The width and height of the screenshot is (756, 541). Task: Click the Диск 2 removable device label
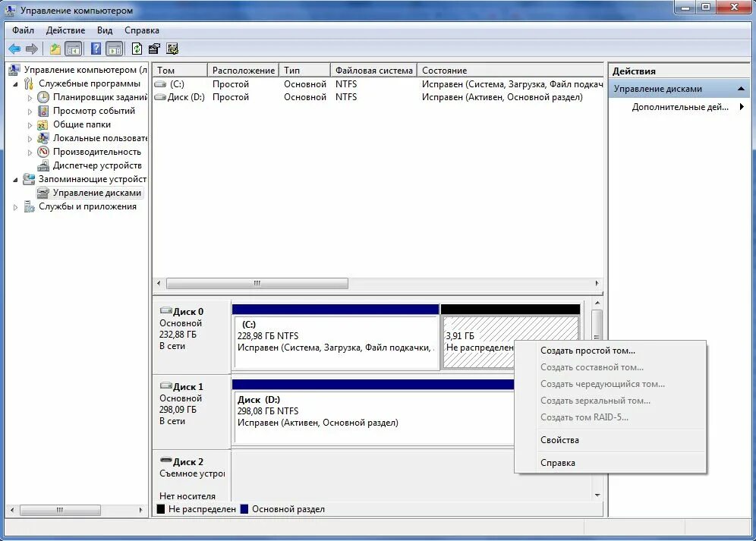point(192,477)
